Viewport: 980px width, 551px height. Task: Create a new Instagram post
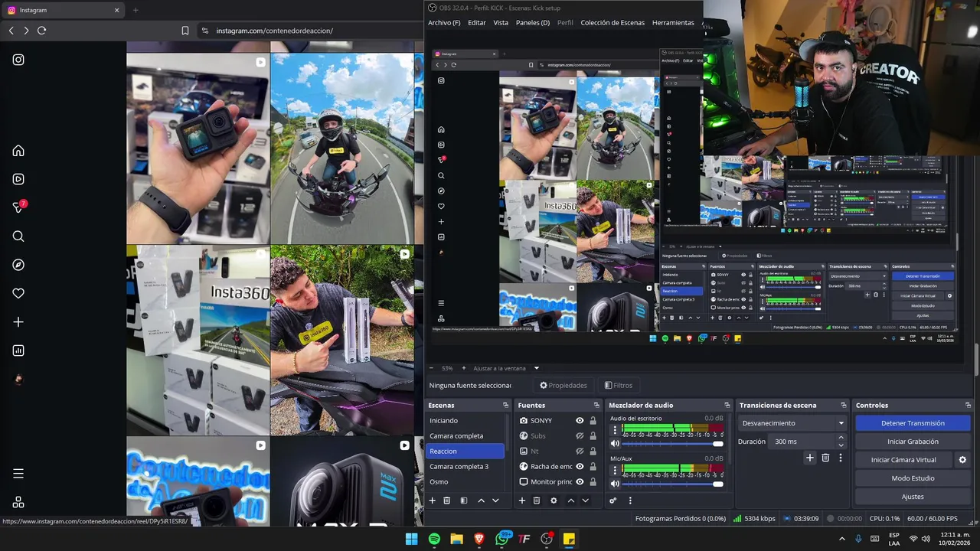click(x=18, y=322)
